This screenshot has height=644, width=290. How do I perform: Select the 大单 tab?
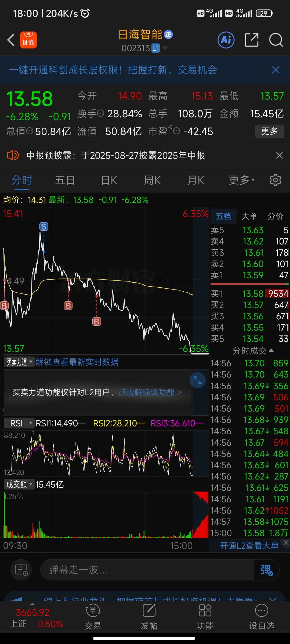[x=249, y=216]
